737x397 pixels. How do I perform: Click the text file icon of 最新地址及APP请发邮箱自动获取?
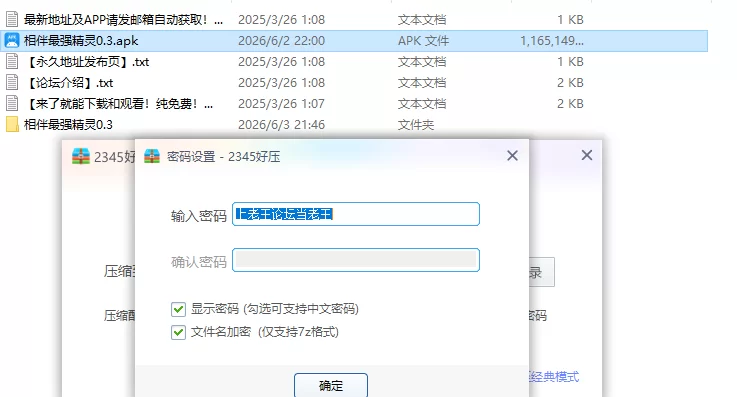tap(12, 19)
